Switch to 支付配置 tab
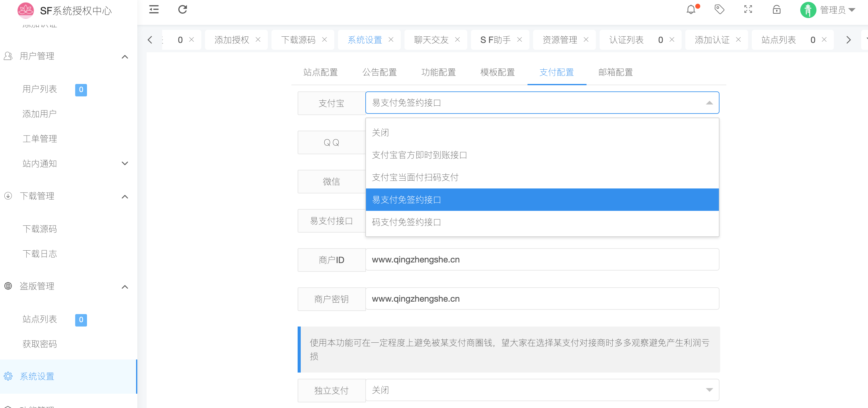Screen dimensions: 868x408 [556, 72]
